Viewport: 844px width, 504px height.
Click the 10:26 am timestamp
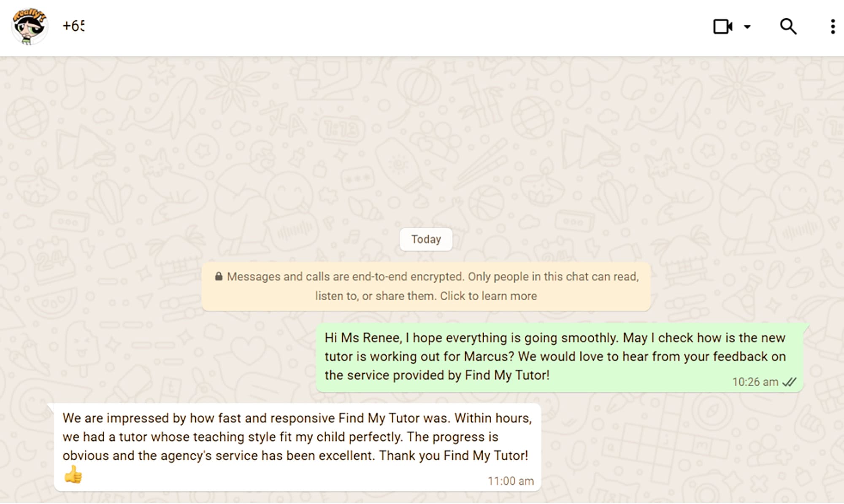[755, 382]
